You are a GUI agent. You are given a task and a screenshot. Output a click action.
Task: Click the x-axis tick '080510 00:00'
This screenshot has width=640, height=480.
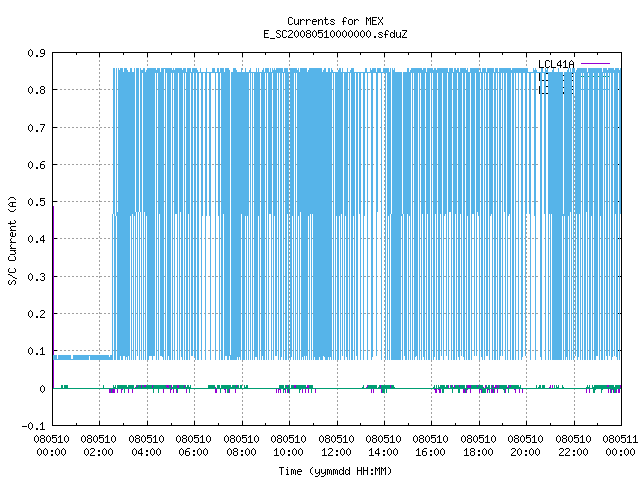pyautogui.click(x=51, y=446)
